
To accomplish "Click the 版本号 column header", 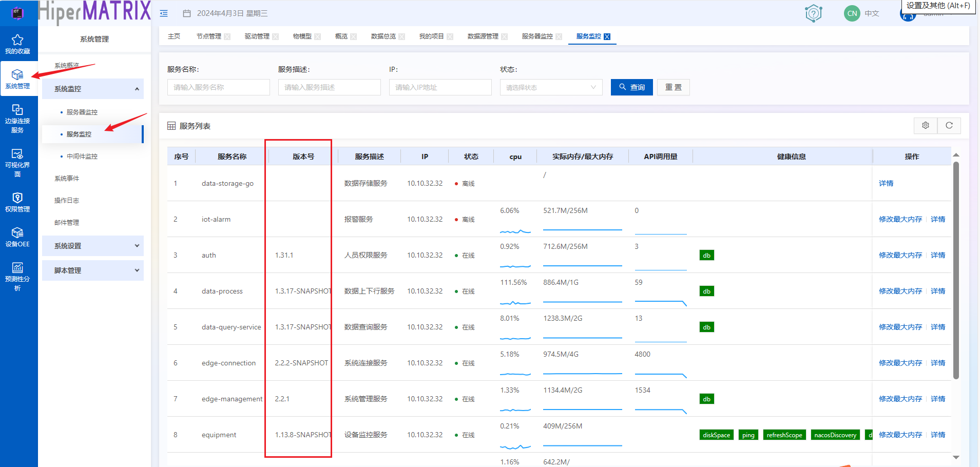I will (303, 157).
